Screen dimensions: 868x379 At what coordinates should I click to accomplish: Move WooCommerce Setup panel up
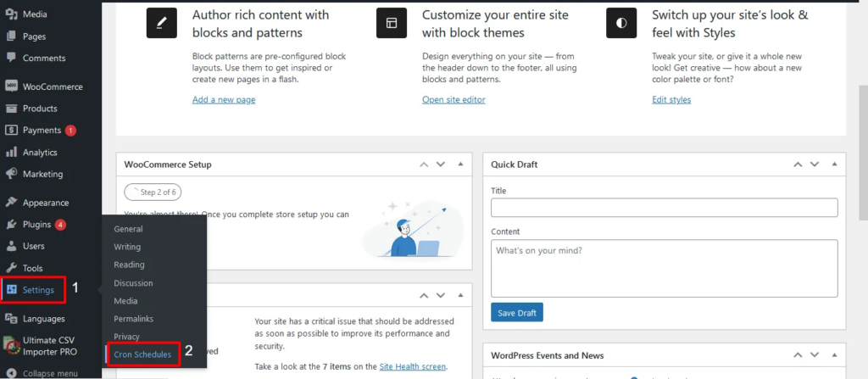[x=424, y=164]
